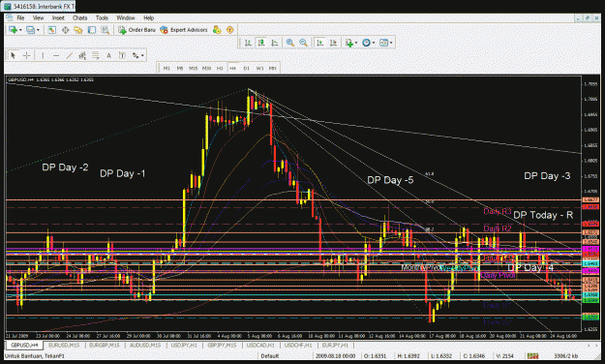Select the Text tool (A icon)

pyautogui.click(x=108, y=55)
